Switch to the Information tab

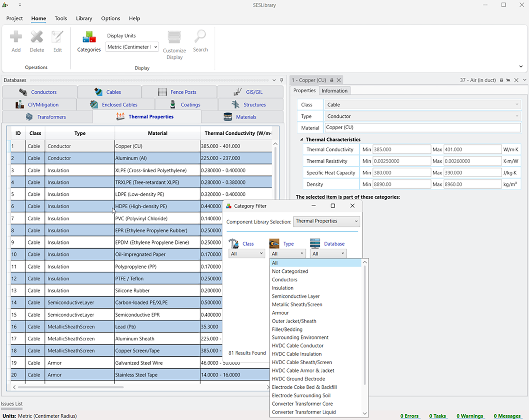click(334, 91)
